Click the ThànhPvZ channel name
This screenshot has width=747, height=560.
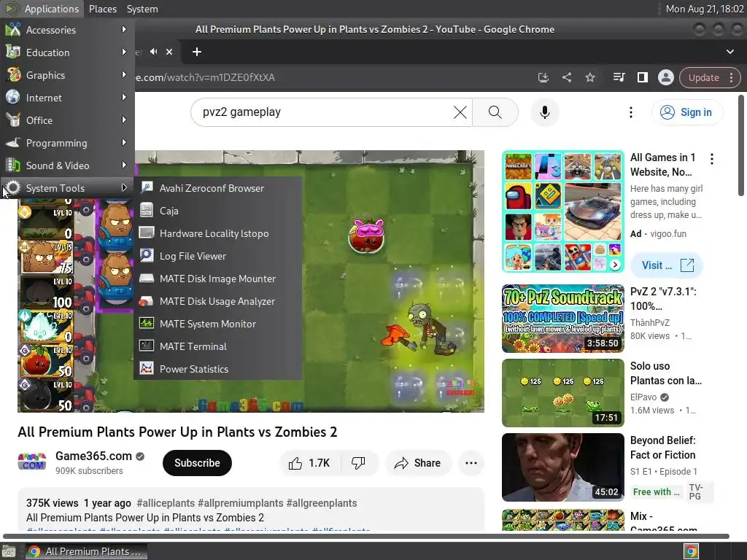(x=649, y=322)
